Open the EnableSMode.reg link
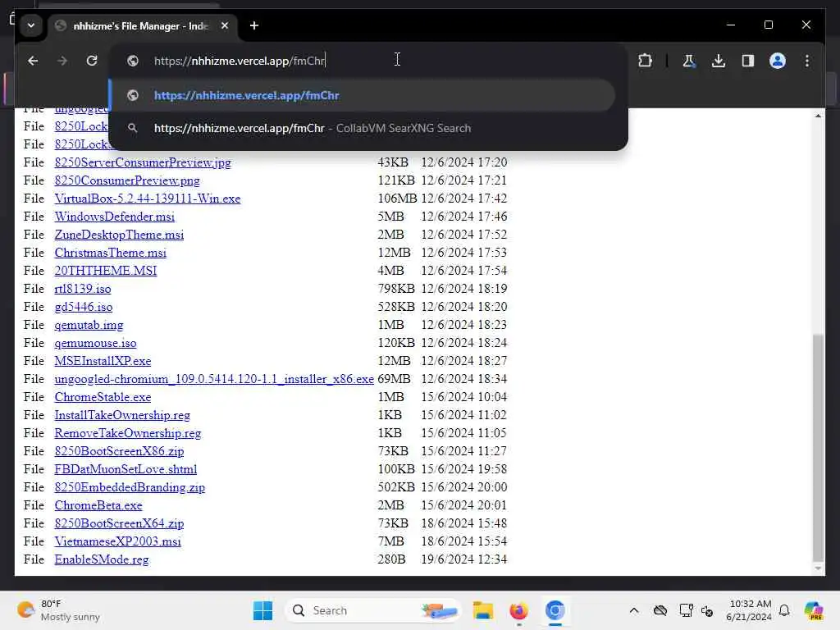Screen dimensions: 840x630 (102, 559)
